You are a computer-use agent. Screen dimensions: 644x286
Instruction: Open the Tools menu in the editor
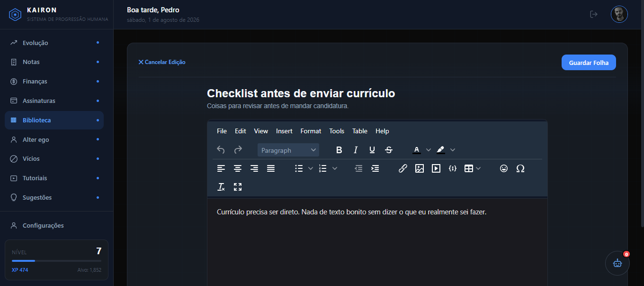click(337, 131)
